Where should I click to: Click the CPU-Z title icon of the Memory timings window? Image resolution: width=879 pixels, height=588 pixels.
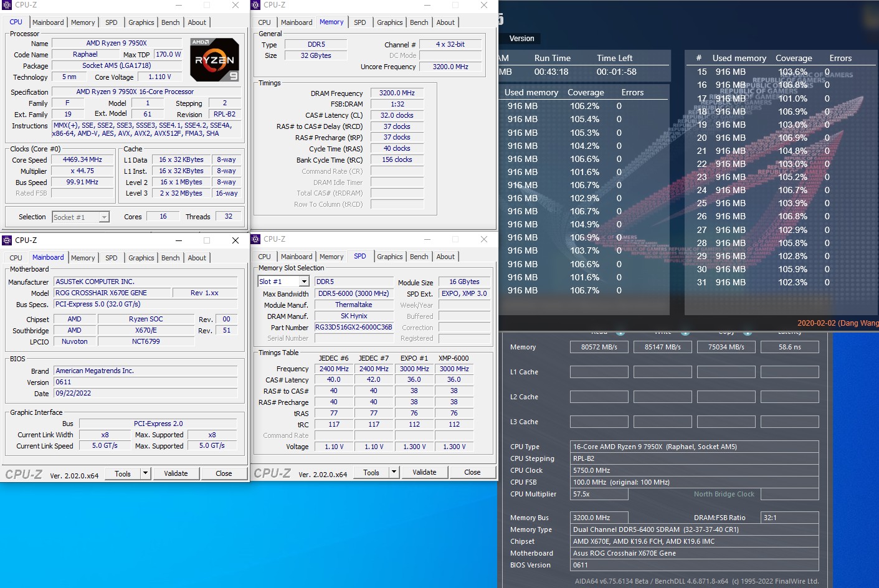click(255, 5)
